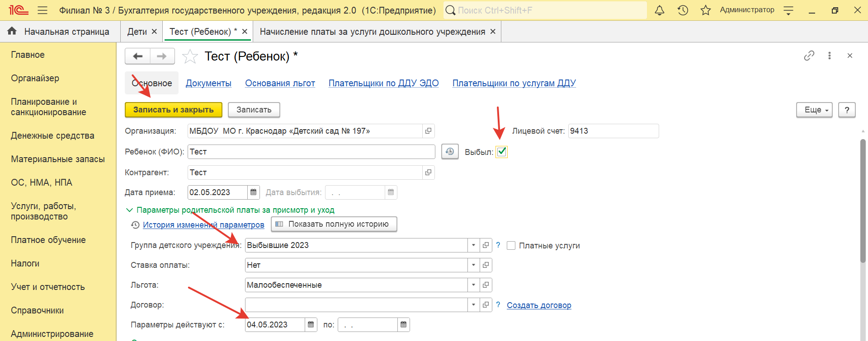The height and width of the screenshot is (341, 868).
Task: Click the favorites star in title bar
Action: (705, 10)
